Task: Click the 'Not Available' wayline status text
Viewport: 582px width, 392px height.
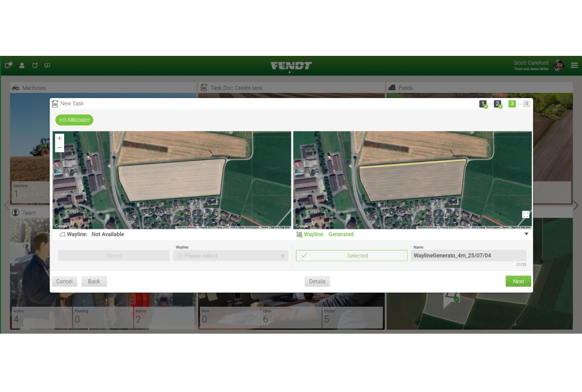Action: click(x=108, y=234)
